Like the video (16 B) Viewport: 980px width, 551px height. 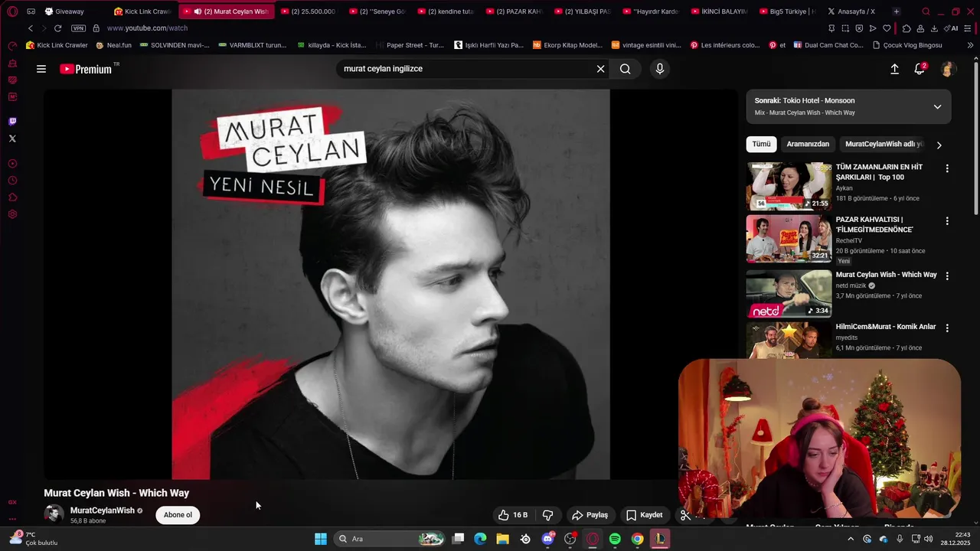tap(512, 515)
